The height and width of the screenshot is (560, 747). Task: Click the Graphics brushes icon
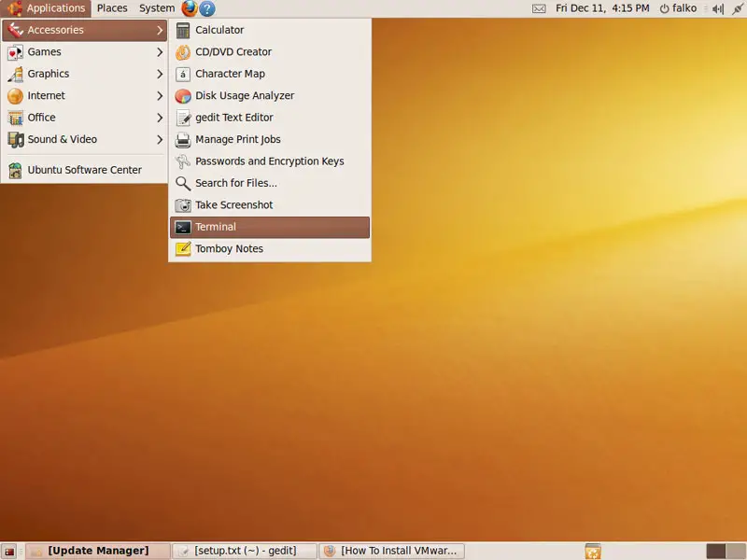pos(15,74)
